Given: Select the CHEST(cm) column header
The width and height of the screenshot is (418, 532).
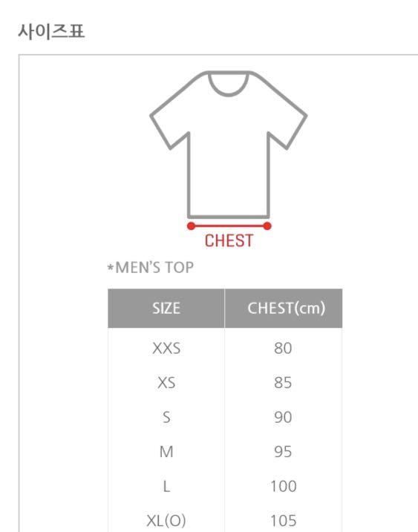Looking at the screenshot, I should 284,309.
